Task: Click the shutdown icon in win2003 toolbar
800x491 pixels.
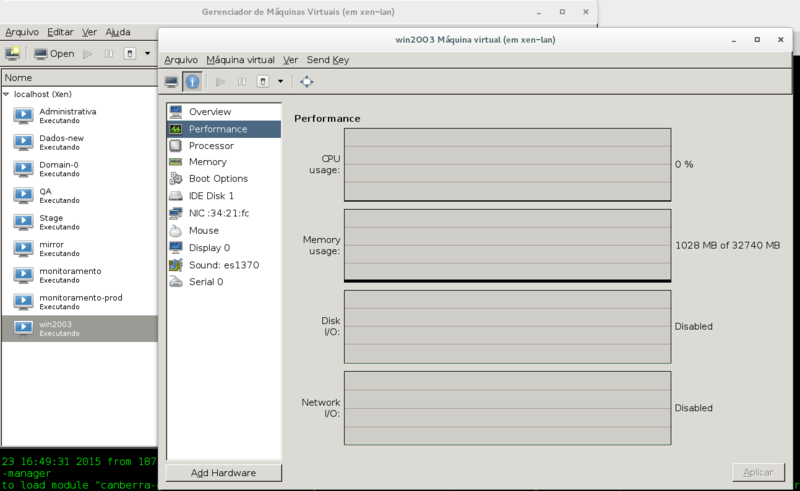Action: pyautogui.click(x=263, y=82)
